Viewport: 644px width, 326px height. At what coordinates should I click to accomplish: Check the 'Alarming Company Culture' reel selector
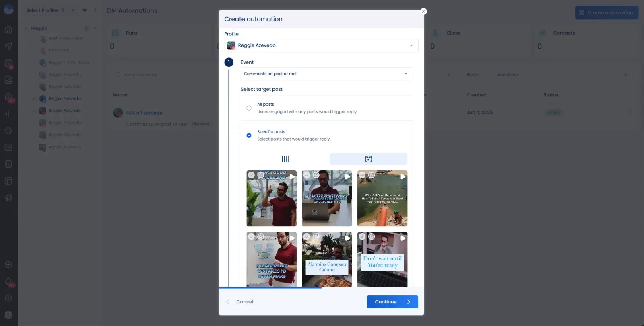click(x=307, y=236)
